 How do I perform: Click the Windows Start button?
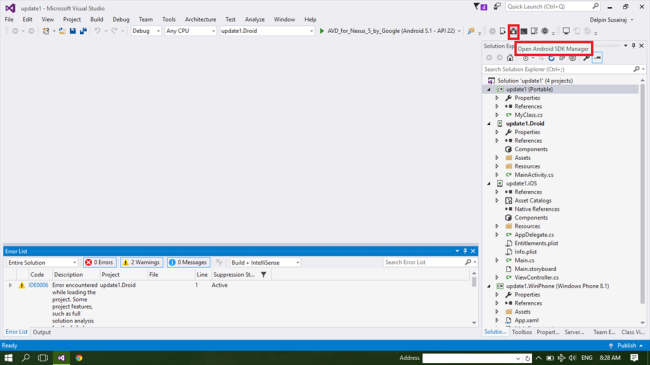coord(8,358)
